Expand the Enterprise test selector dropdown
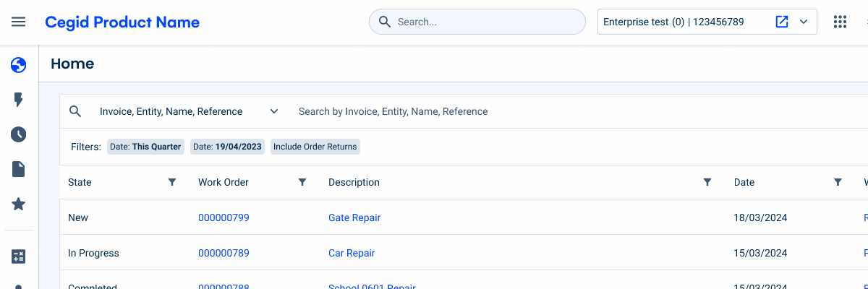The image size is (868, 289). [x=803, y=22]
